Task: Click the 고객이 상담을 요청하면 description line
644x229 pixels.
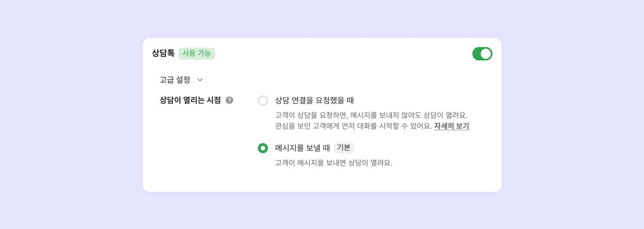Action: coord(371,115)
